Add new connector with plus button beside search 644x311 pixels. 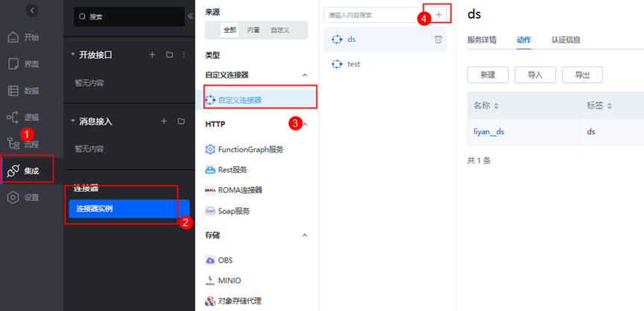[440, 14]
